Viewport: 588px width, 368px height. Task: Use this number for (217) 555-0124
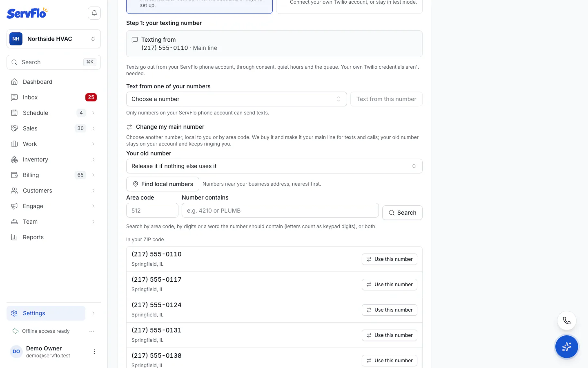pos(390,310)
